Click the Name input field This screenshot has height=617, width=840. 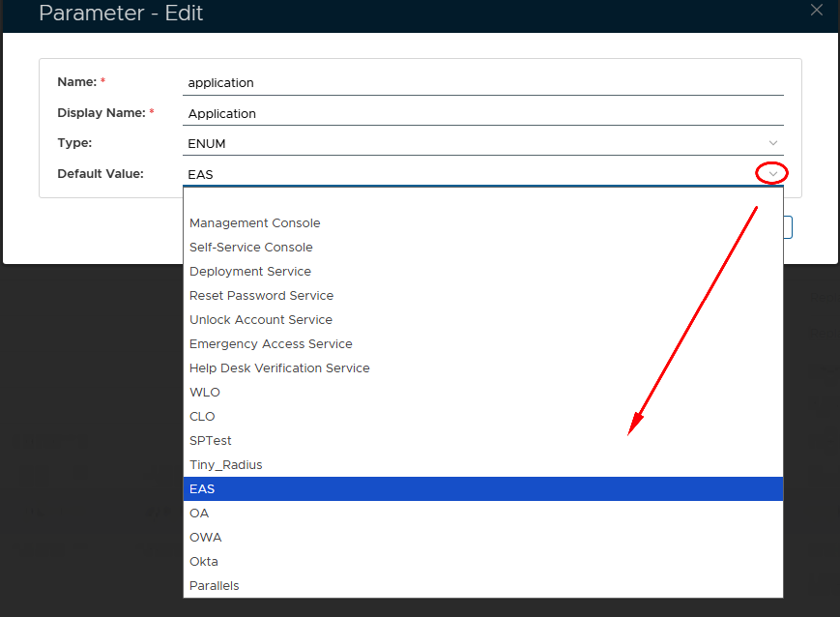tap(483, 83)
